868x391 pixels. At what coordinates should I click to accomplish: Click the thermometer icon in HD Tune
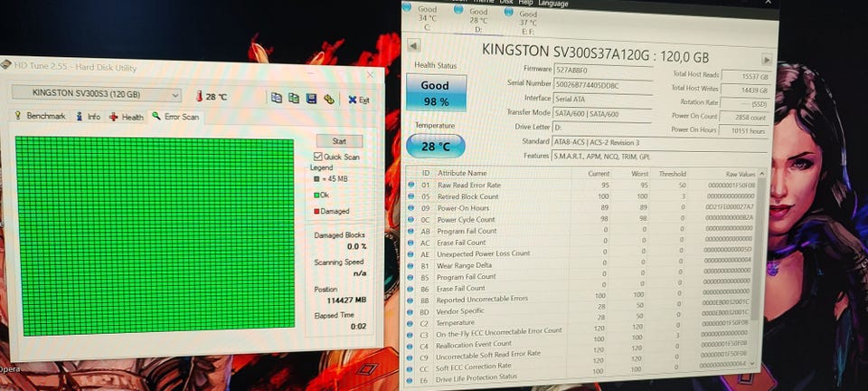pyautogui.click(x=199, y=96)
